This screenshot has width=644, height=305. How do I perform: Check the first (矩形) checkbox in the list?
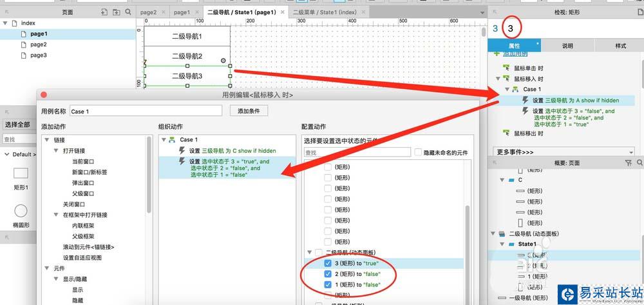pos(327,167)
